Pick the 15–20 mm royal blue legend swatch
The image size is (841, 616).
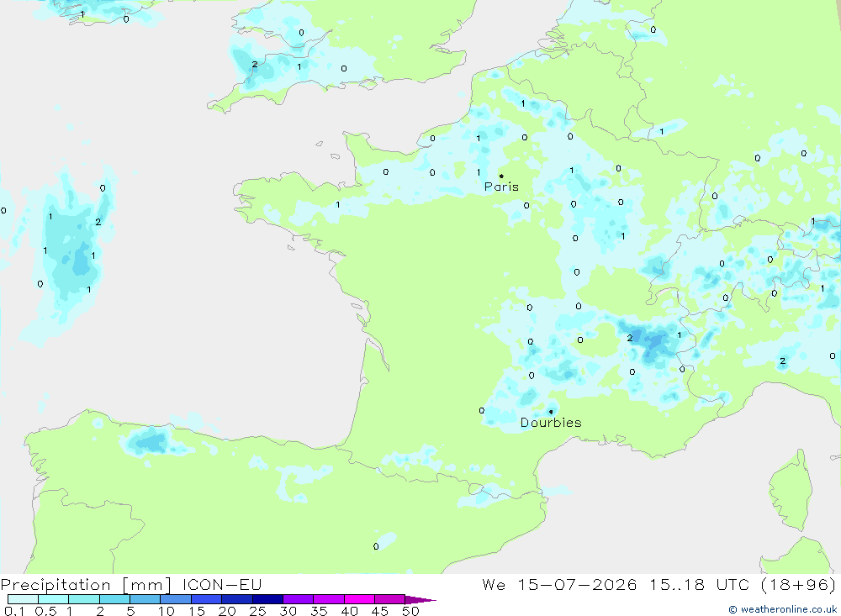pyautogui.click(x=207, y=599)
